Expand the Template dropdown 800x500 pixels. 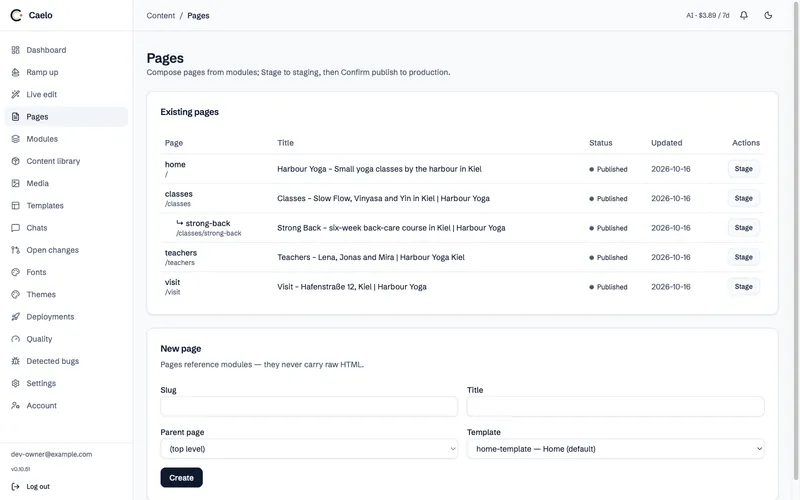coord(615,449)
